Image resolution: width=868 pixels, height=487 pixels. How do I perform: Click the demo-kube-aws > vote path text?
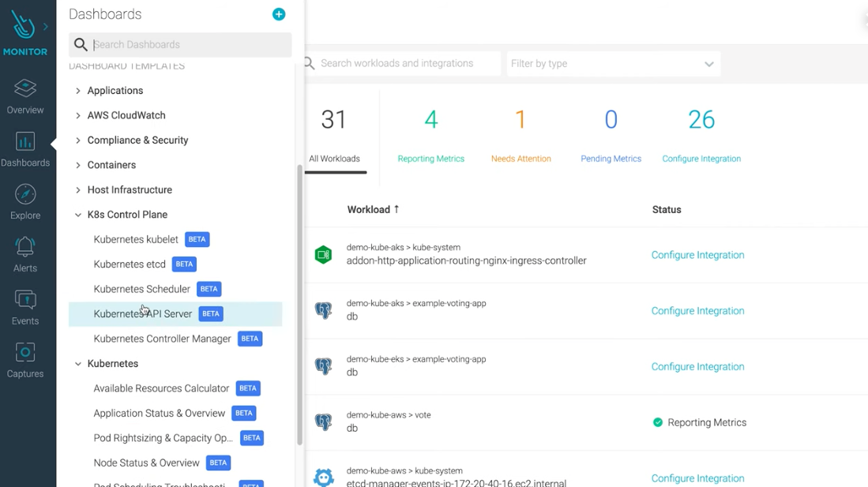tap(389, 415)
